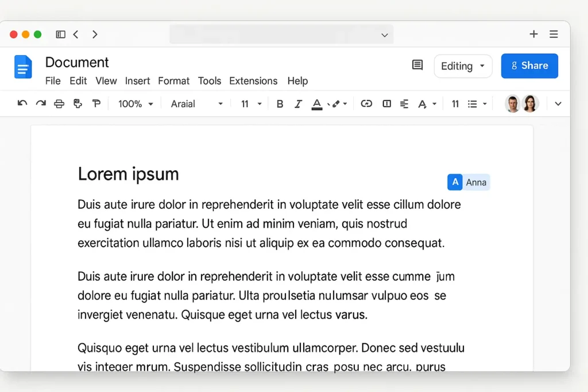
Task: Undo the last change
Action: tap(22, 104)
